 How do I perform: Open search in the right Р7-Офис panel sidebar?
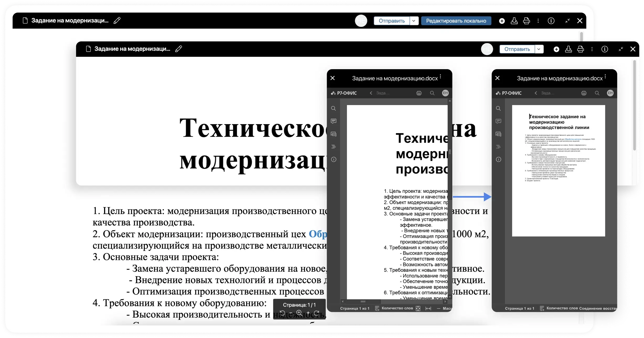[x=498, y=108]
